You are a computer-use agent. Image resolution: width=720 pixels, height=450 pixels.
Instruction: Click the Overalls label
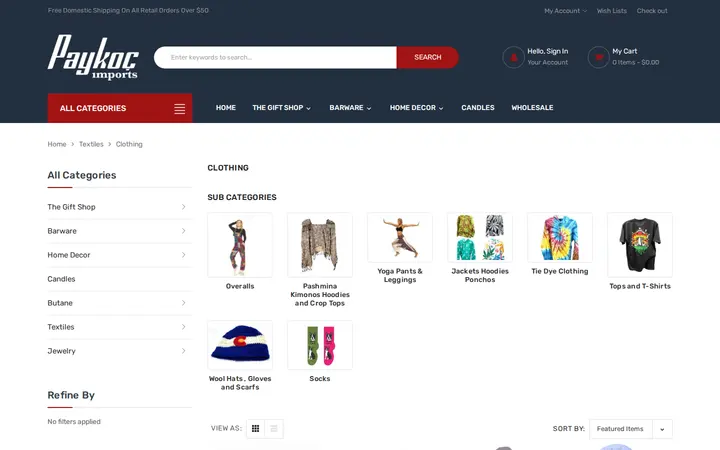(240, 286)
